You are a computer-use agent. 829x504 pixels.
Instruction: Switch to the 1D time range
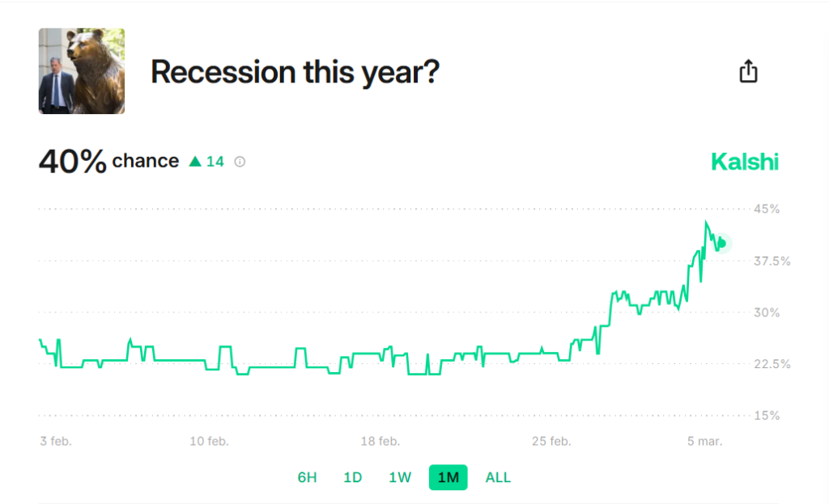(353, 477)
